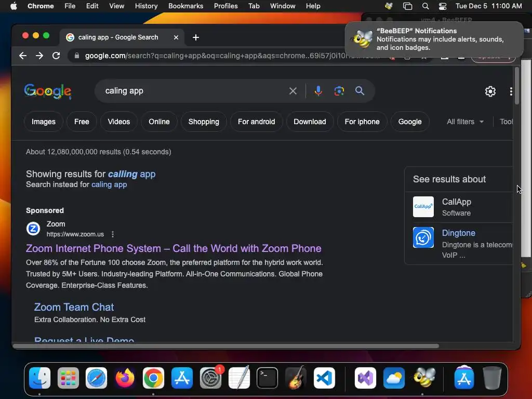
Task: Open the vertical dots menu beside settings gear
Action: pos(511,91)
